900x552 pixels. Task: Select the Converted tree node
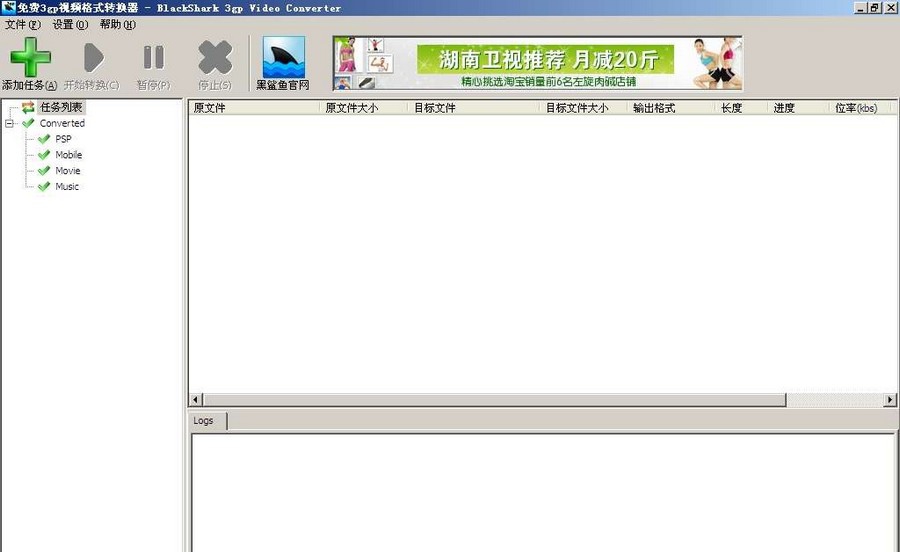[62, 123]
